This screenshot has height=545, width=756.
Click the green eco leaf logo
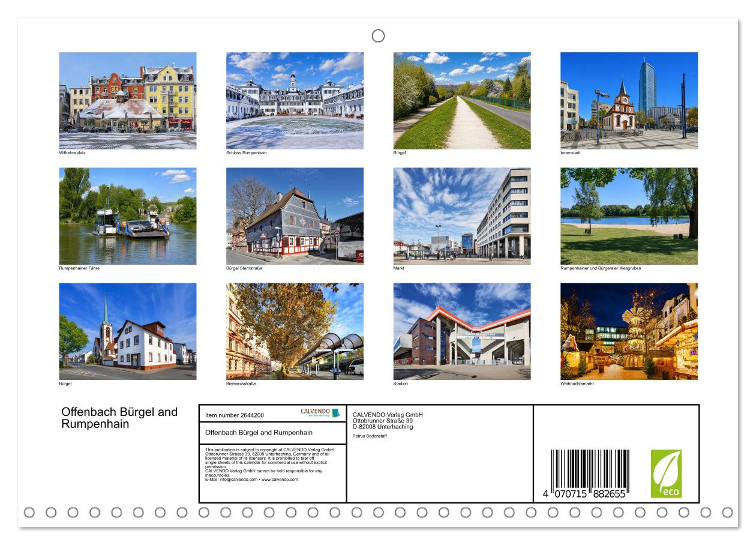point(666,474)
